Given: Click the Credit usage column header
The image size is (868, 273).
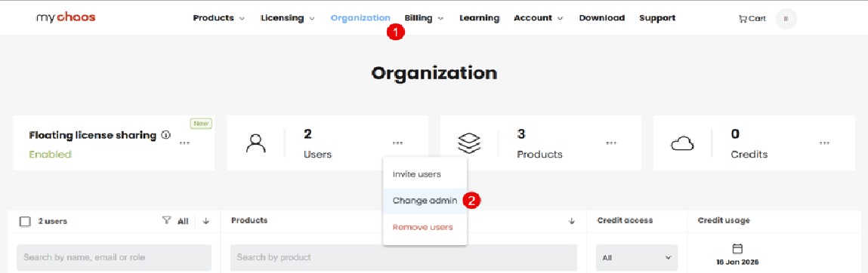Looking at the screenshot, I should coord(724,220).
